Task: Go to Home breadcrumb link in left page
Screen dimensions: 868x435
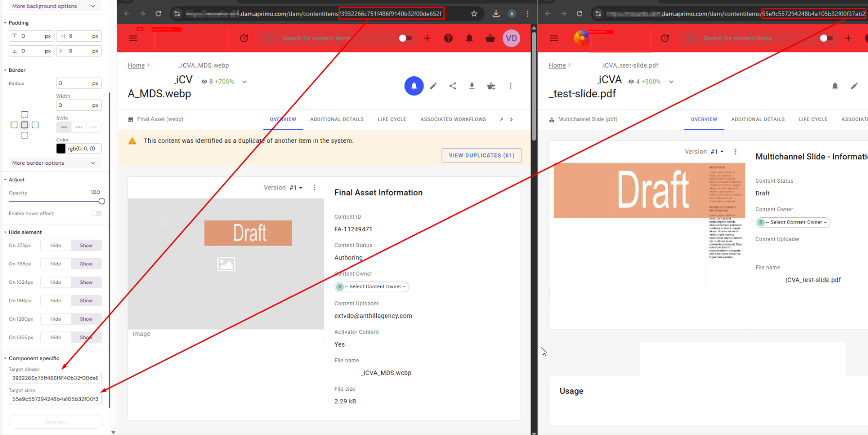Action: [136, 66]
